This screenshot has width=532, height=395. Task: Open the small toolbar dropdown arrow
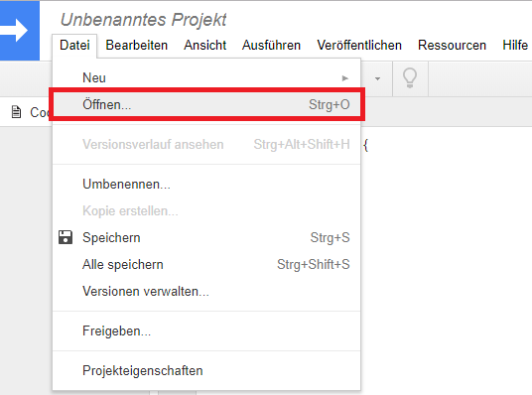pos(377,78)
